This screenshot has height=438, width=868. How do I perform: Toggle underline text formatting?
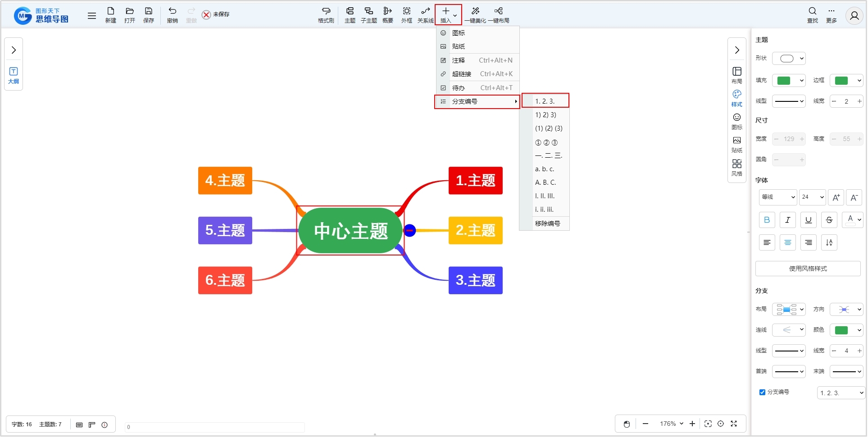click(x=809, y=220)
